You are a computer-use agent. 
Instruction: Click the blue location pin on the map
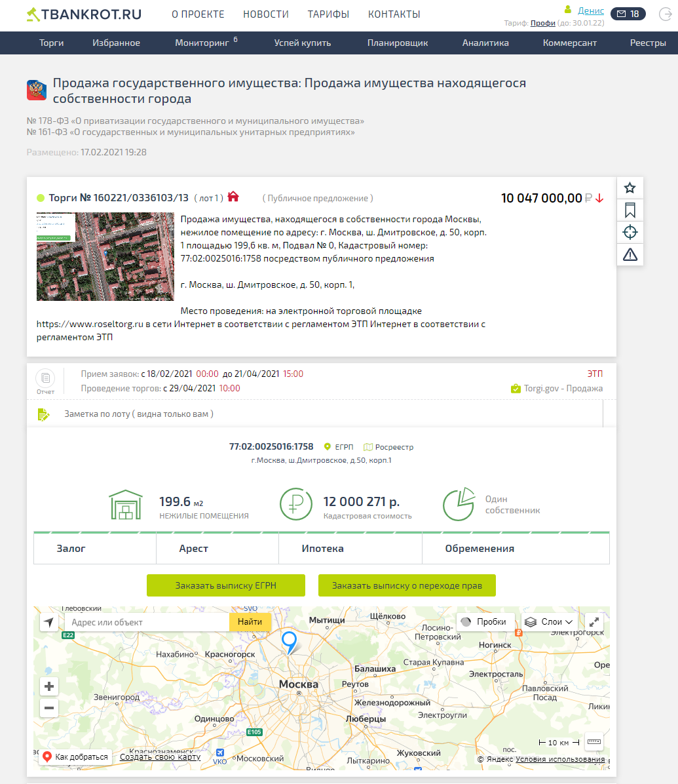tap(290, 642)
